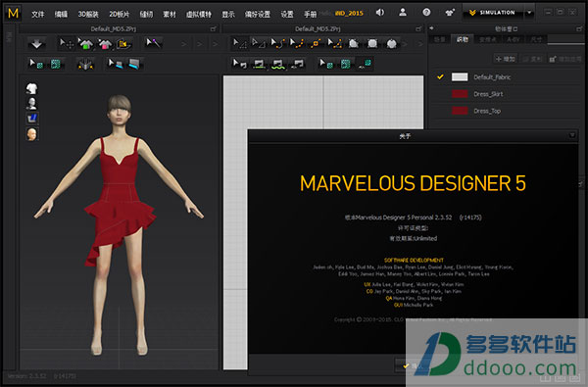The image size is (588, 387).
Task: Choose the Polygon pattern creation tool
Action: [x=353, y=44]
